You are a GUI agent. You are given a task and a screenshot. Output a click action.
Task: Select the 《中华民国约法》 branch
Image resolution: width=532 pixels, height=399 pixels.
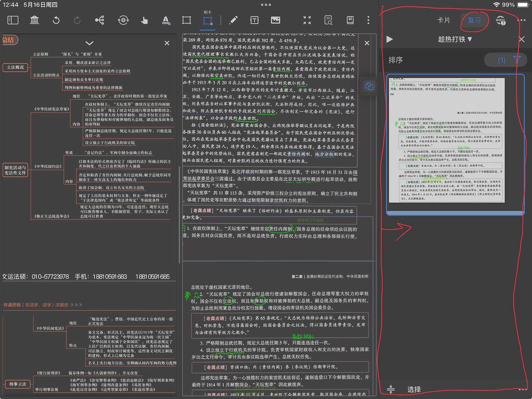48,166
